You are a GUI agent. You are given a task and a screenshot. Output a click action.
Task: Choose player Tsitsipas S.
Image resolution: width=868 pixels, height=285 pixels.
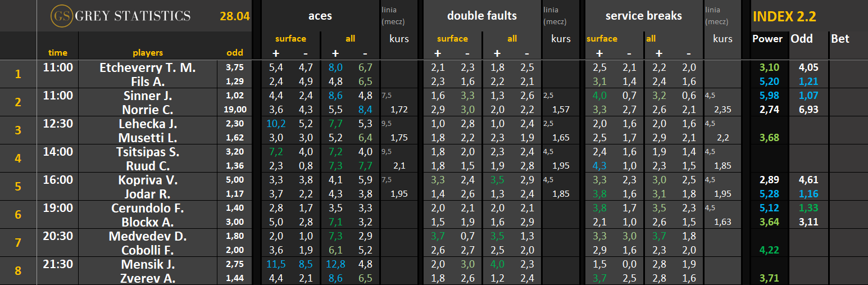148,152
